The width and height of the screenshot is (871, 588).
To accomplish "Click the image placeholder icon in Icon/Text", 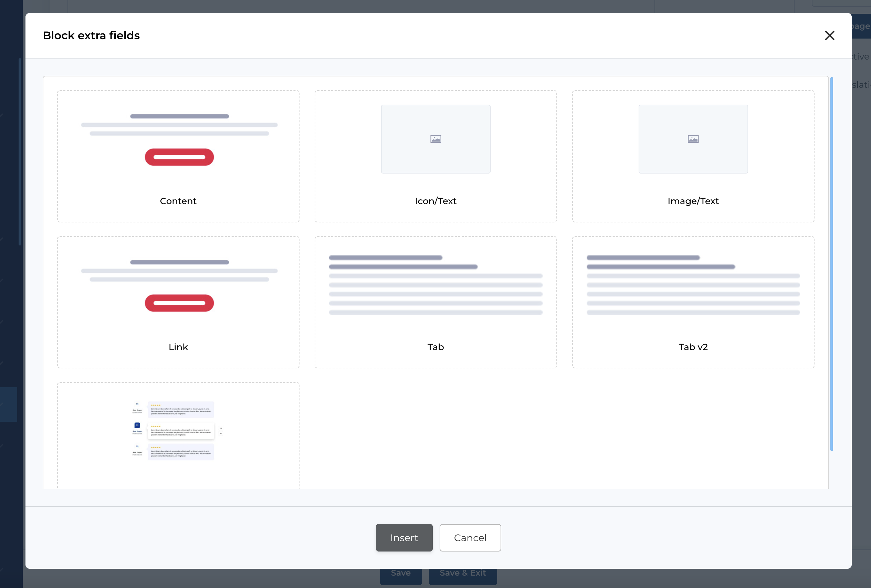I will pyautogui.click(x=435, y=139).
